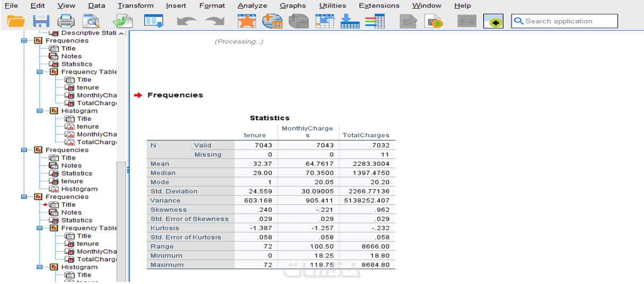644x284 pixels.
Task: Open the Utilities menu
Action: pyautogui.click(x=333, y=6)
